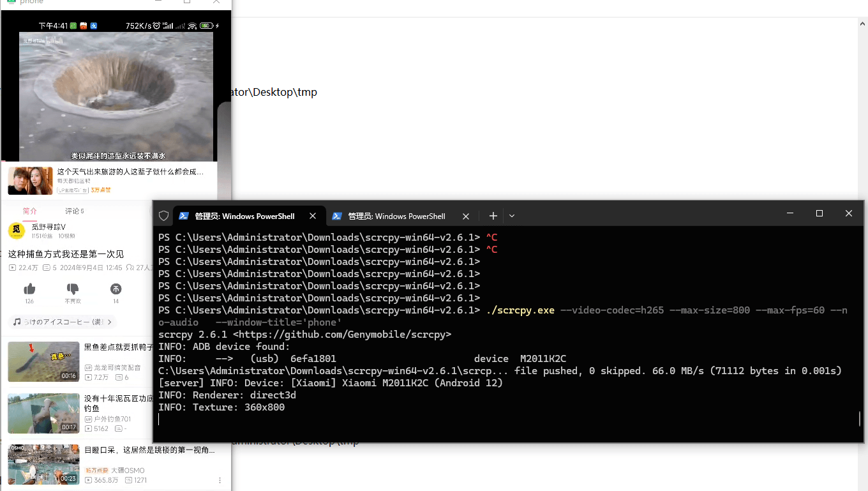Click uploader 大疆OSMO
This screenshot has width=868, height=491.
[x=128, y=471]
